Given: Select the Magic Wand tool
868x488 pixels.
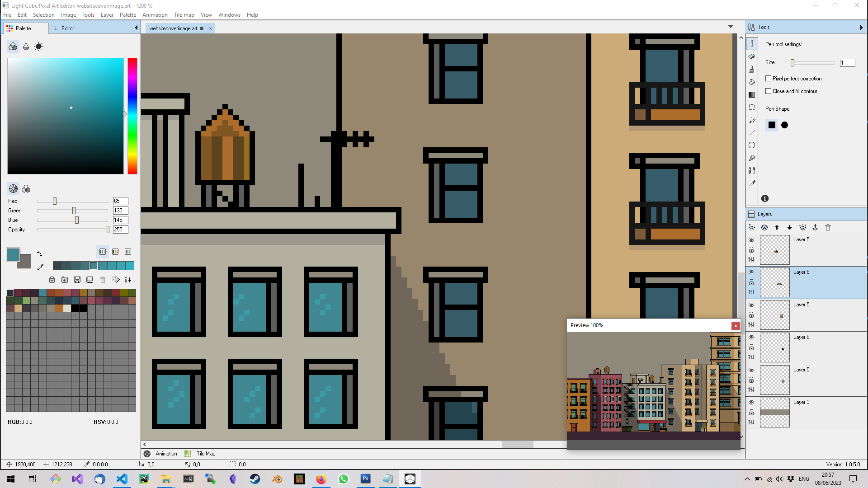Looking at the screenshot, I should point(752,120).
